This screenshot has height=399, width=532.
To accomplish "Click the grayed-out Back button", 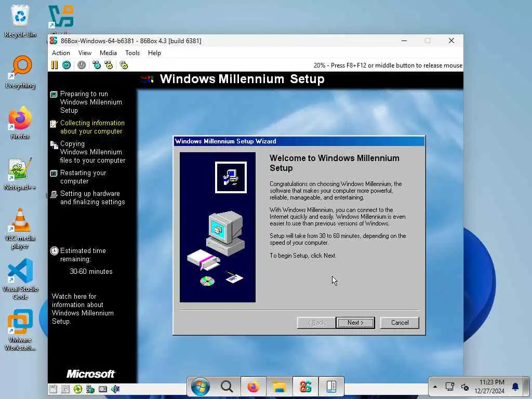I will [316, 323].
